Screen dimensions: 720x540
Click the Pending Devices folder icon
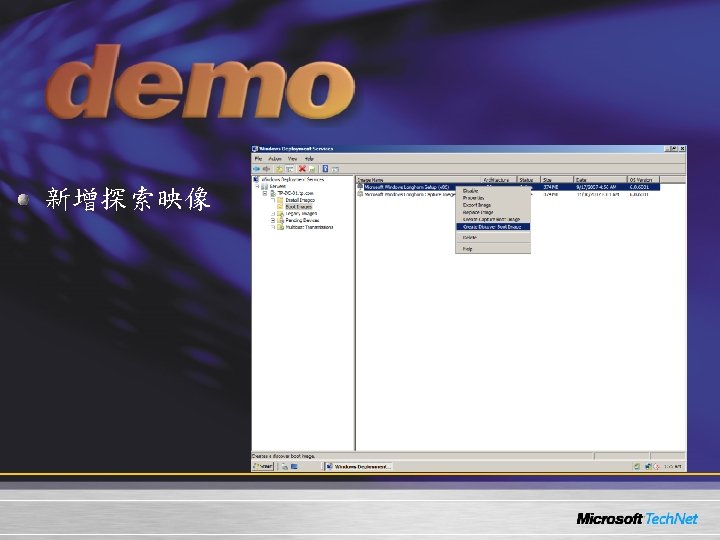pos(280,220)
